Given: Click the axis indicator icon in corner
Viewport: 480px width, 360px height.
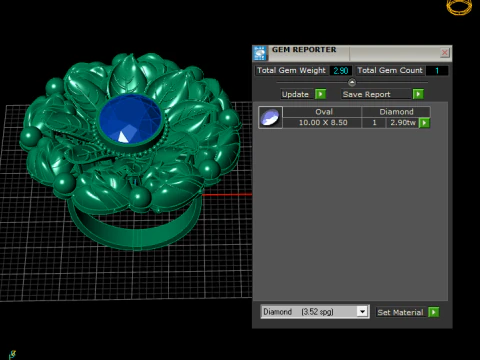Looking at the screenshot, I should pyautogui.click(x=12, y=354).
